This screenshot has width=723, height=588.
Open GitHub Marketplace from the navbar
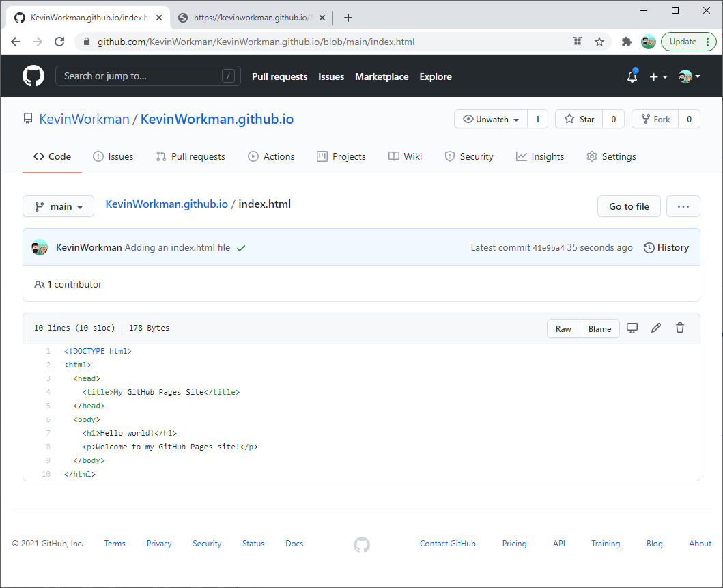(382, 76)
